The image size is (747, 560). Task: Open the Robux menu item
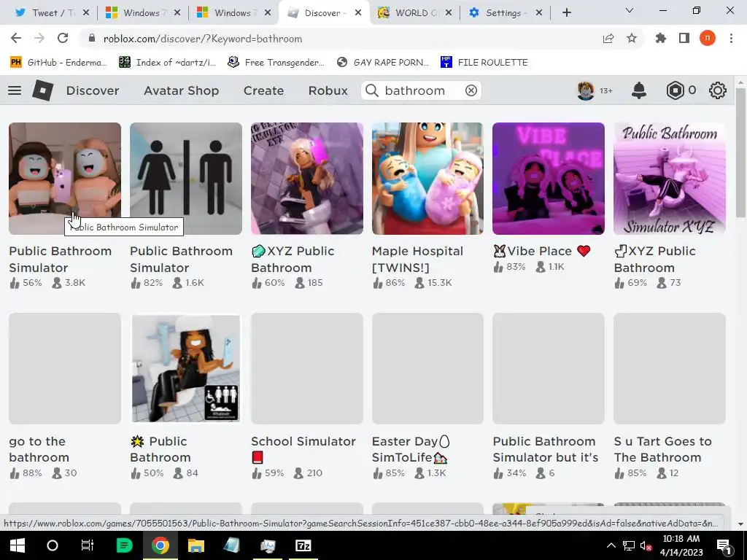point(328,90)
